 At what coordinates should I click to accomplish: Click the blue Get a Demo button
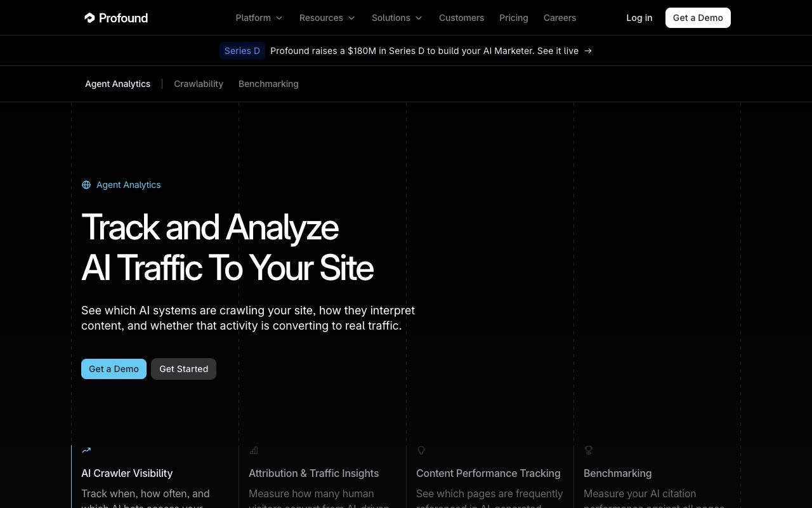114,369
